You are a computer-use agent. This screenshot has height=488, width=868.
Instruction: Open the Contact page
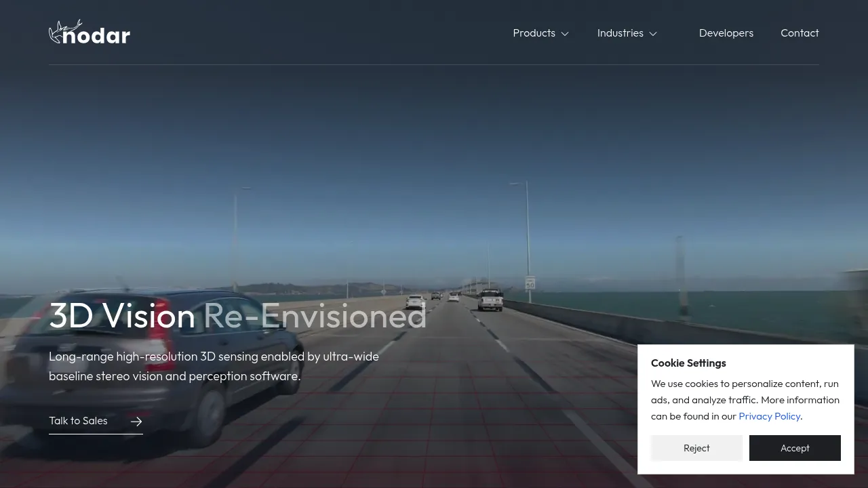(x=800, y=33)
